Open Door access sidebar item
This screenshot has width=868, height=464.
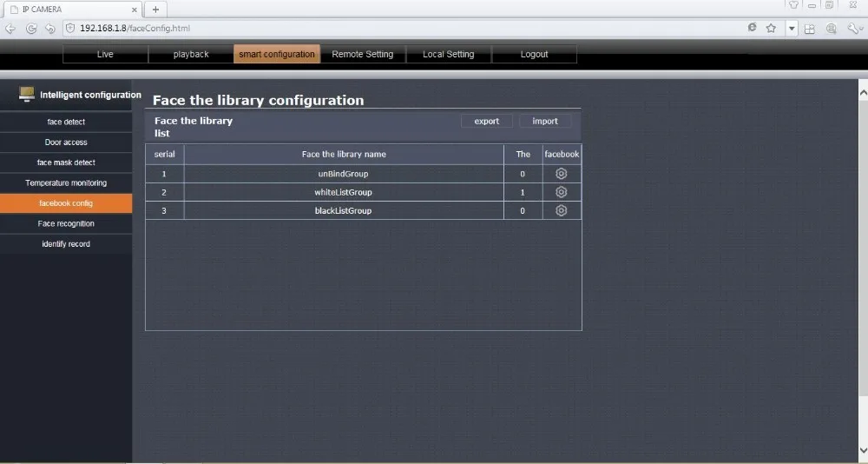coord(66,143)
